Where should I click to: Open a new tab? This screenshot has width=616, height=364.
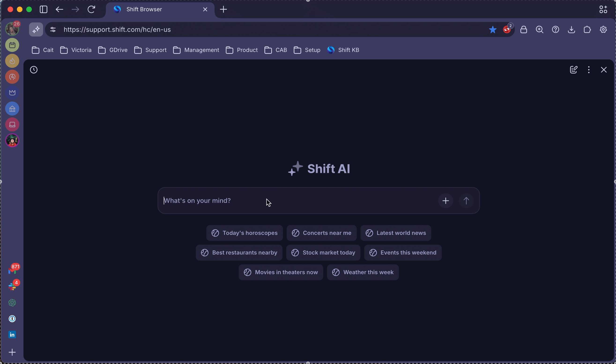click(223, 9)
